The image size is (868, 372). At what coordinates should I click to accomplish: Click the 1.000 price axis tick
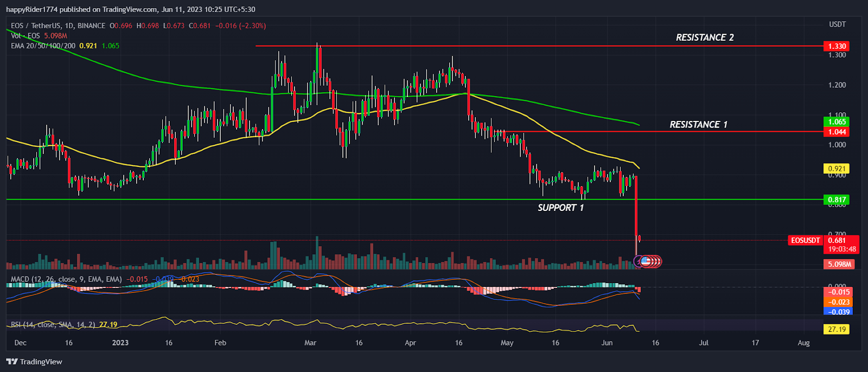837,145
